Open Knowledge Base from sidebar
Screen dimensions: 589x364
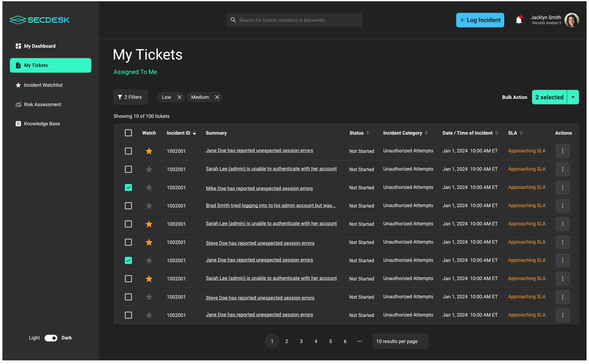[42, 124]
